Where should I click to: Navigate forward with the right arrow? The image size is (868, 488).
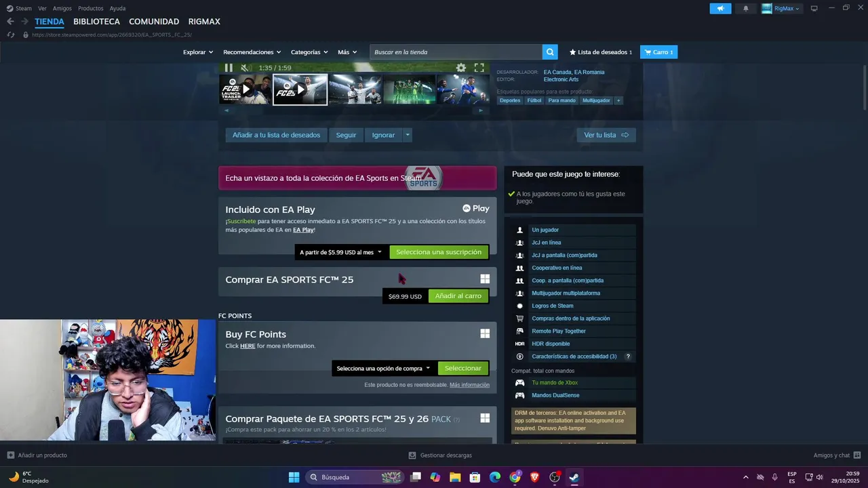[x=24, y=22]
